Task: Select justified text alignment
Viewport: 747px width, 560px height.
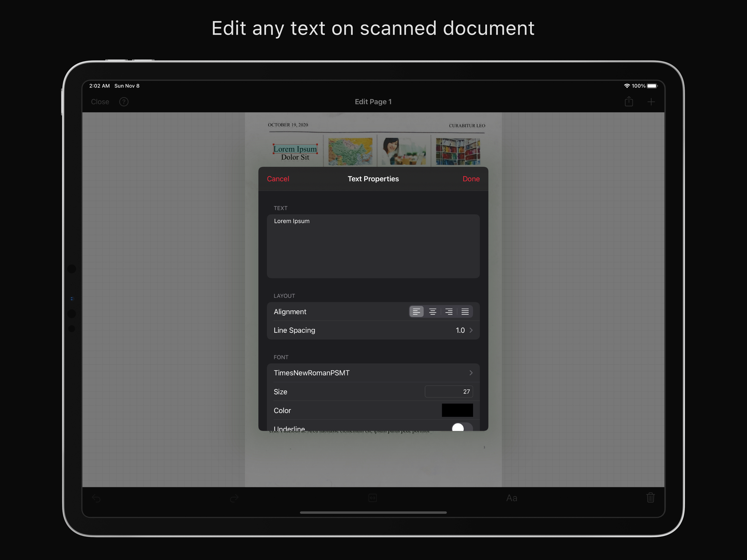Action: pos(465,311)
